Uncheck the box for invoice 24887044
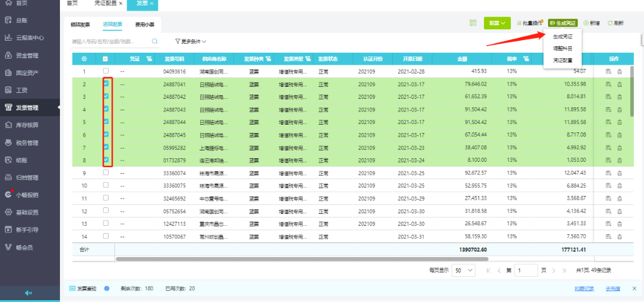 pos(106,122)
